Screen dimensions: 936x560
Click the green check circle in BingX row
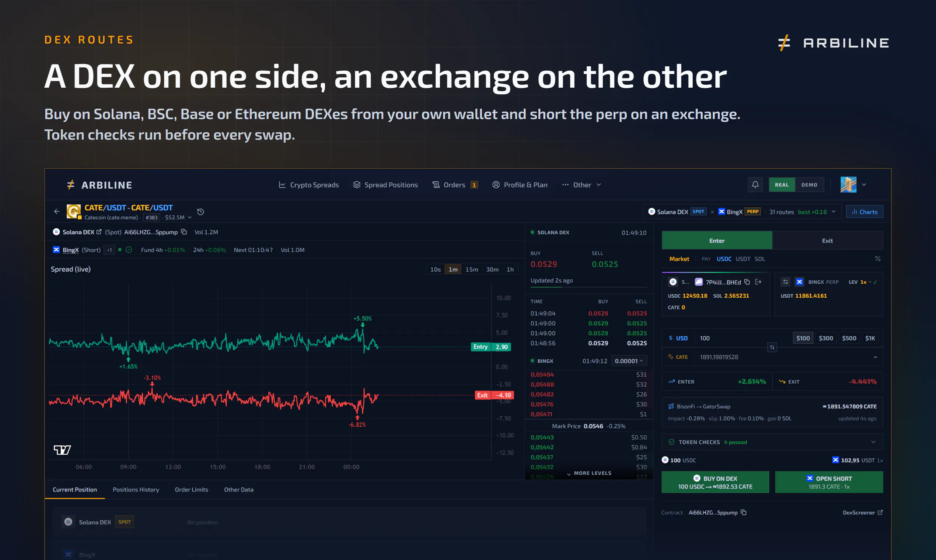(x=129, y=249)
